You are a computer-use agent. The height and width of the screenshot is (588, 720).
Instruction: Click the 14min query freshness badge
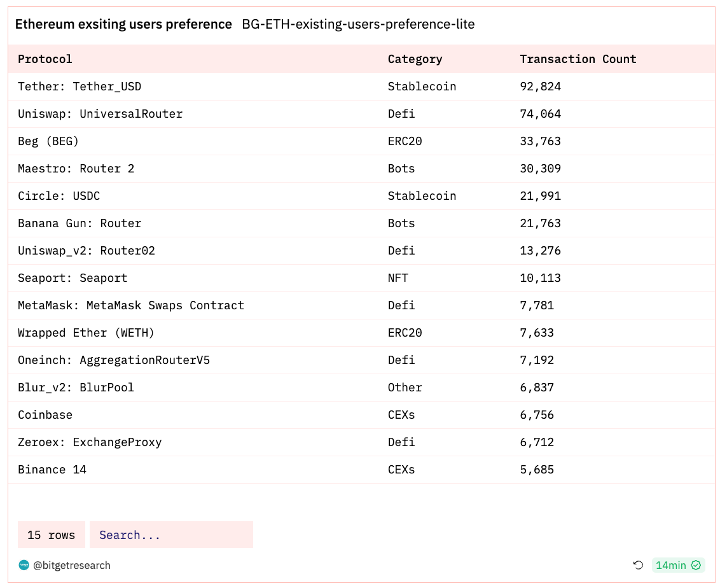(x=678, y=565)
